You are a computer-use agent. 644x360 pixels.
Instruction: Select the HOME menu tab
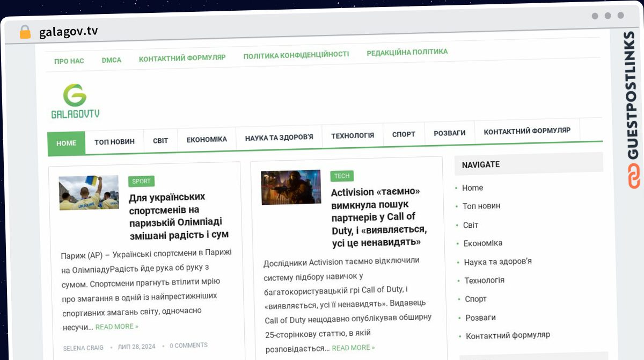click(67, 143)
